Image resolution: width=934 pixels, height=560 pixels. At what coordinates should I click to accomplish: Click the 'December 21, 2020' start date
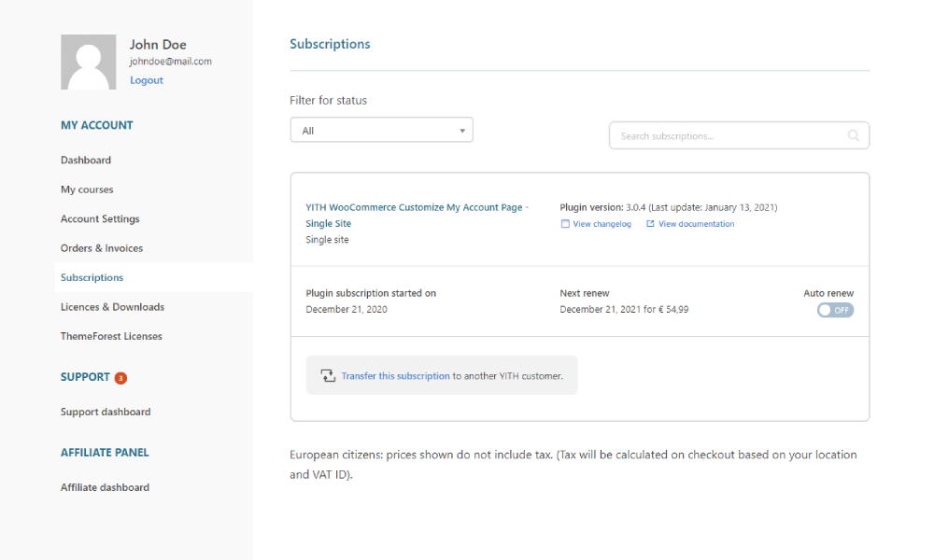pos(347,310)
